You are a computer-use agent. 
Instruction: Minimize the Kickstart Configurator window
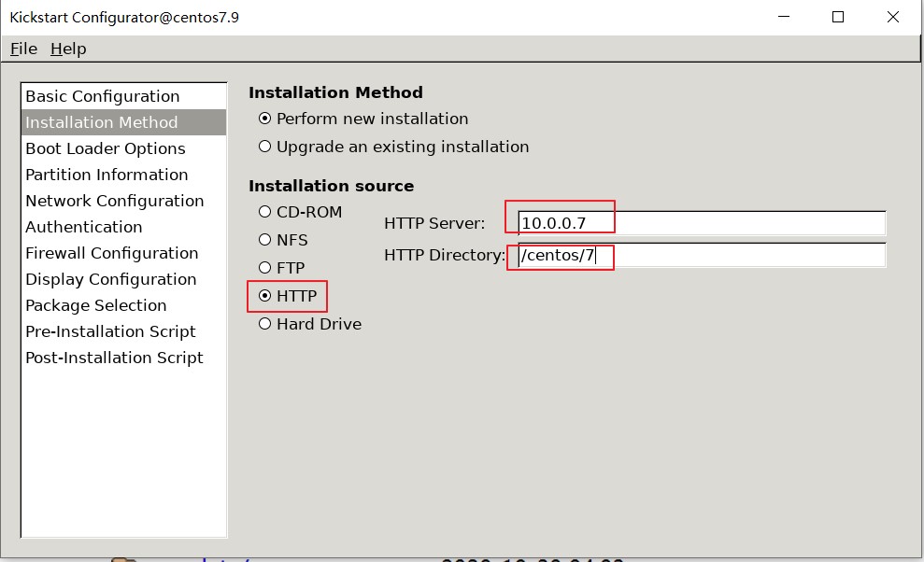point(784,17)
